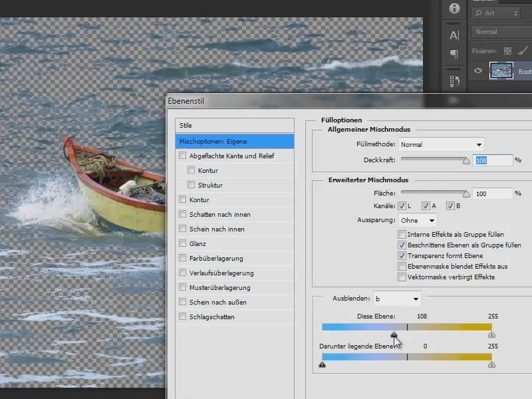This screenshot has height=399, width=532.
Task: Click the Diese Ebene gradient bar
Action: tap(407, 327)
